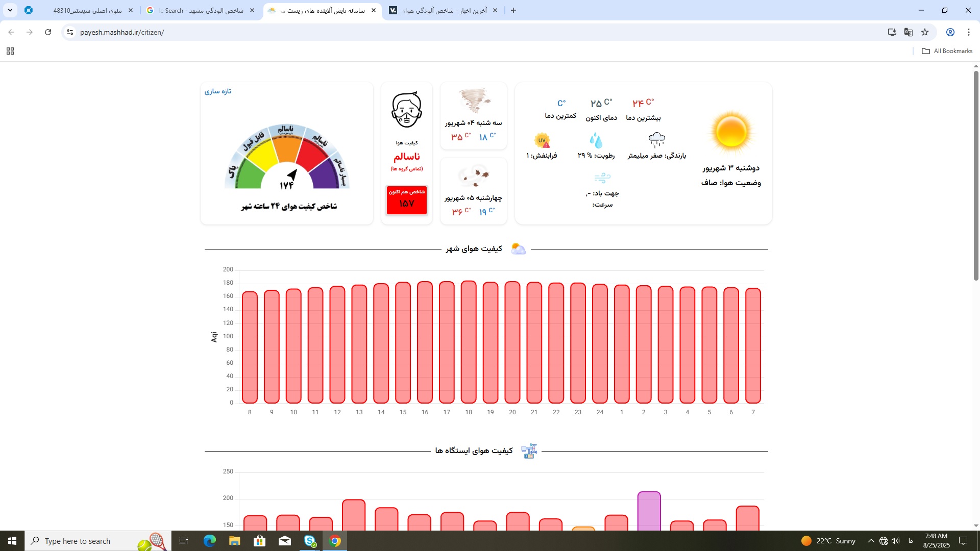Viewport: 980px width, 551px height.
Task: Click the تازه سازی refresh link
Action: pyautogui.click(x=218, y=91)
